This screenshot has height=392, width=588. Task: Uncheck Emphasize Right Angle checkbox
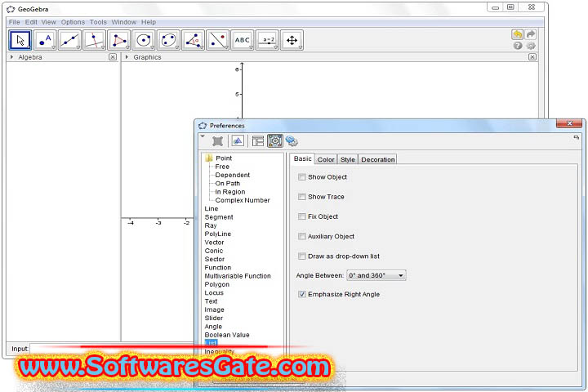click(302, 295)
